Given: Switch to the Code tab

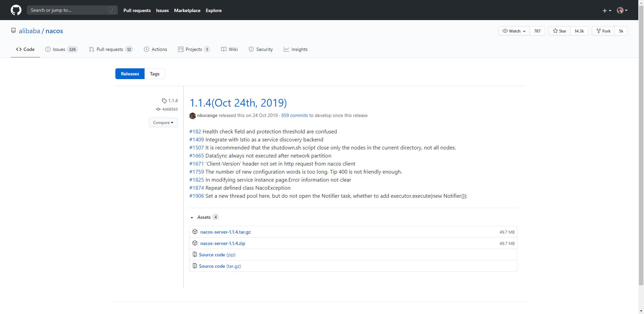Looking at the screenshot, I should click(x=25, y=49).
